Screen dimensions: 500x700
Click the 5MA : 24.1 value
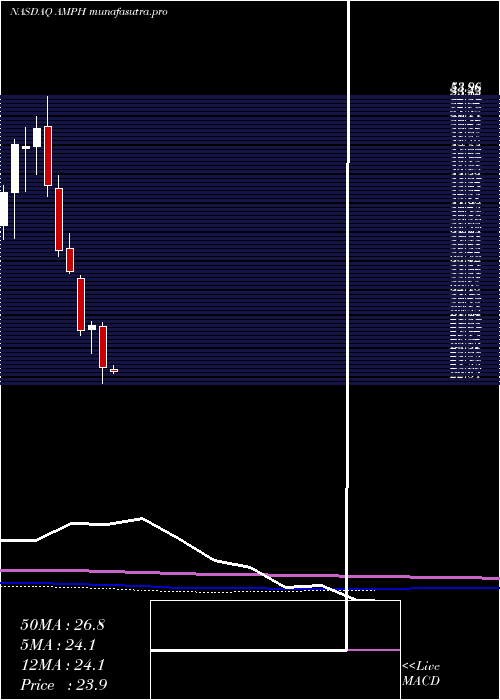(58, 645)
